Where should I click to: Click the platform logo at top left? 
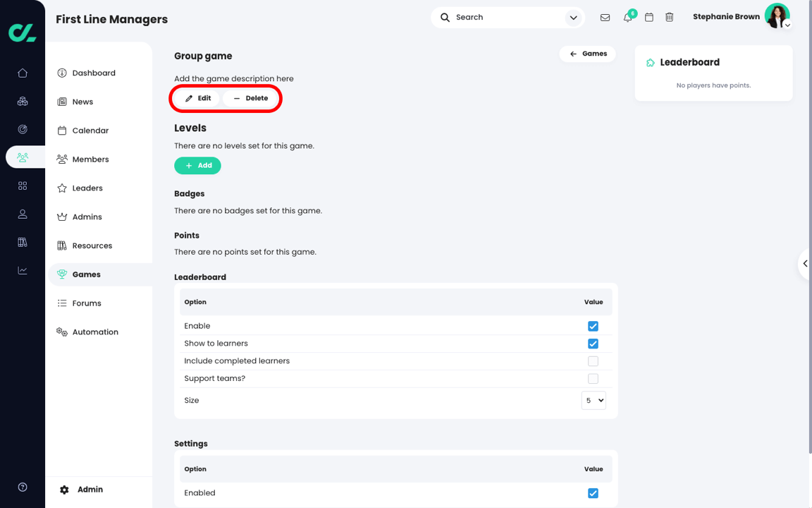(x=23, y=32)
